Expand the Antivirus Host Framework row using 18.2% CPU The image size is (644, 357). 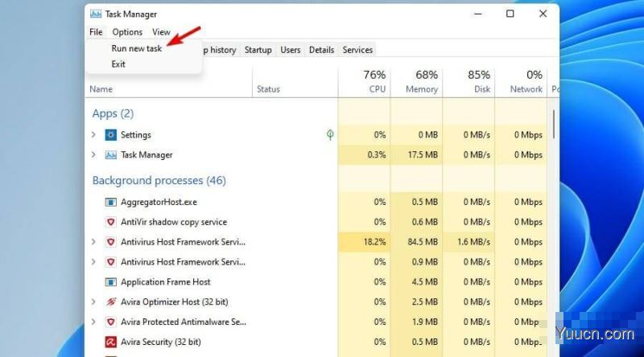(93, 242)
